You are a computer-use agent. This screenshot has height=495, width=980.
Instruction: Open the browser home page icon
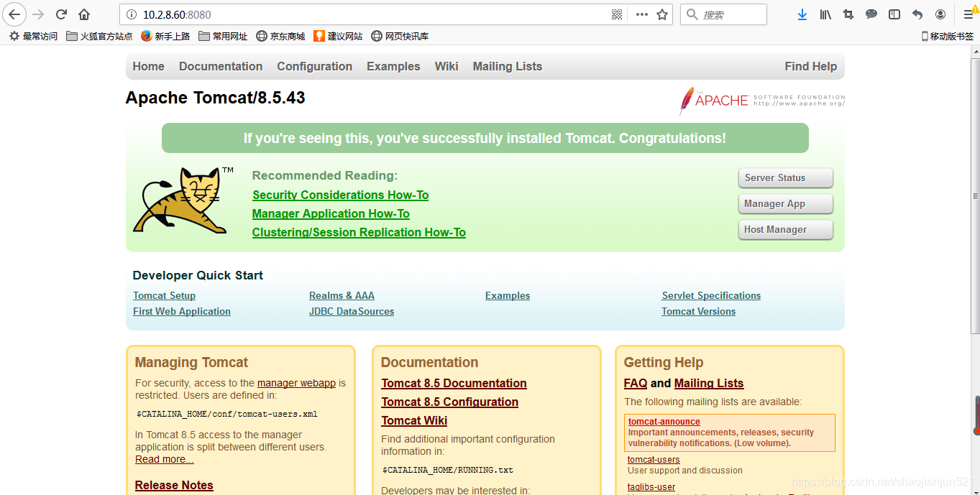pyautogui.click(x=85, y=14)
